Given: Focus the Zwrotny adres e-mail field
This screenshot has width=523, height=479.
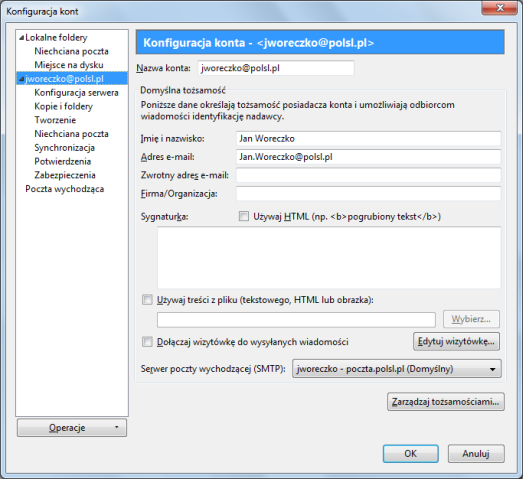Looking at the screenshot, I should click(x=369, y=175).
